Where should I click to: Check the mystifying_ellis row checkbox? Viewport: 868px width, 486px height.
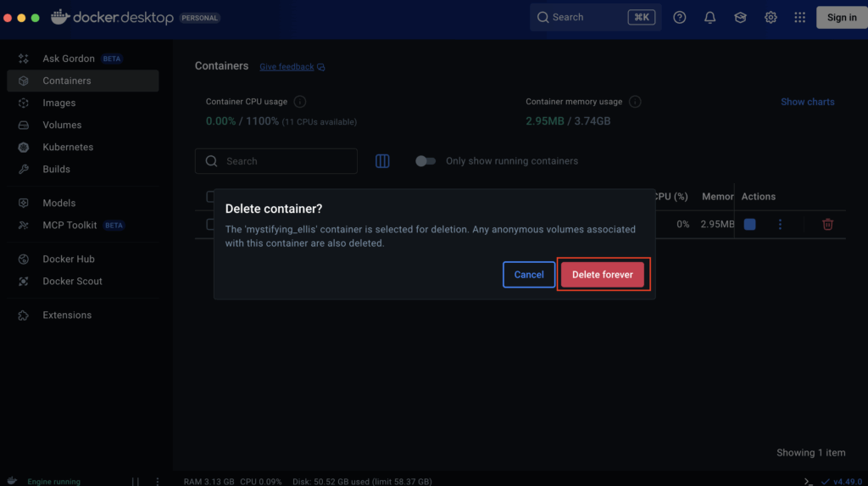click(x=210, y=224)
